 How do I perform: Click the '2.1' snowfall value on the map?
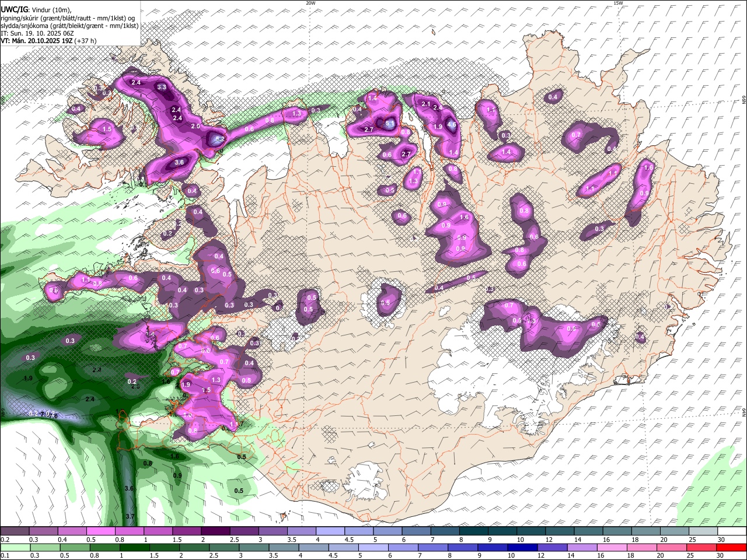coord(426,104)
